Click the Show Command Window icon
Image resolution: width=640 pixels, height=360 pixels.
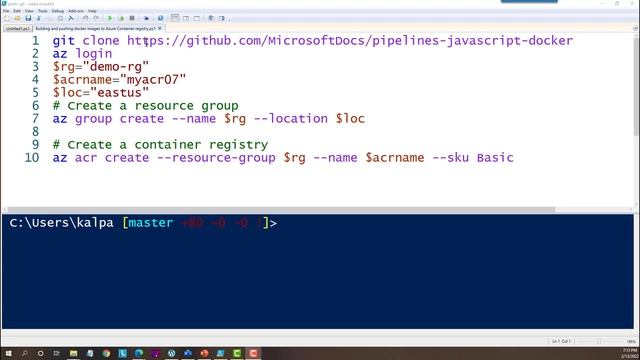211,18
